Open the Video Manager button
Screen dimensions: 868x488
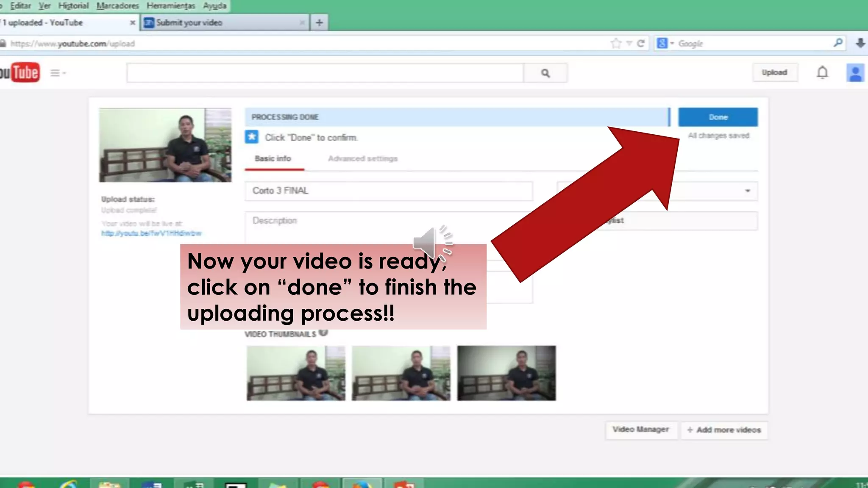[641, 430]
